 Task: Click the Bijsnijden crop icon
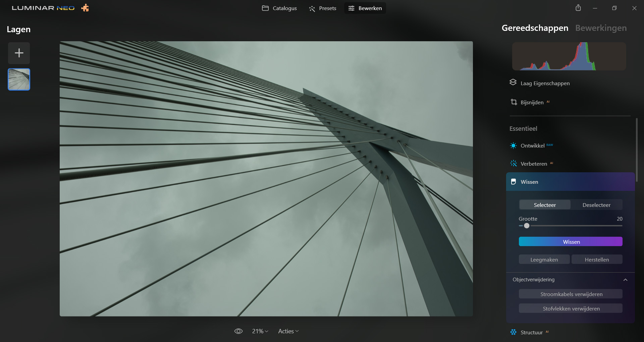pyautogui.click(x=514, y=102)
